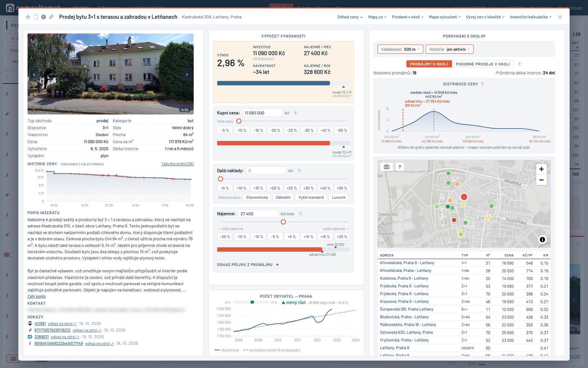Click the note document icon in header

pos(36,17)
